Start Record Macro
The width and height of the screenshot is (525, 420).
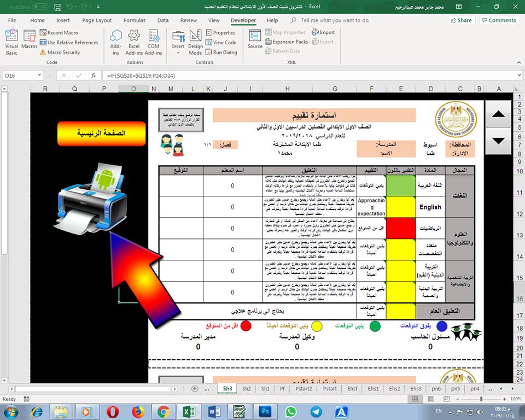[59, 32]
